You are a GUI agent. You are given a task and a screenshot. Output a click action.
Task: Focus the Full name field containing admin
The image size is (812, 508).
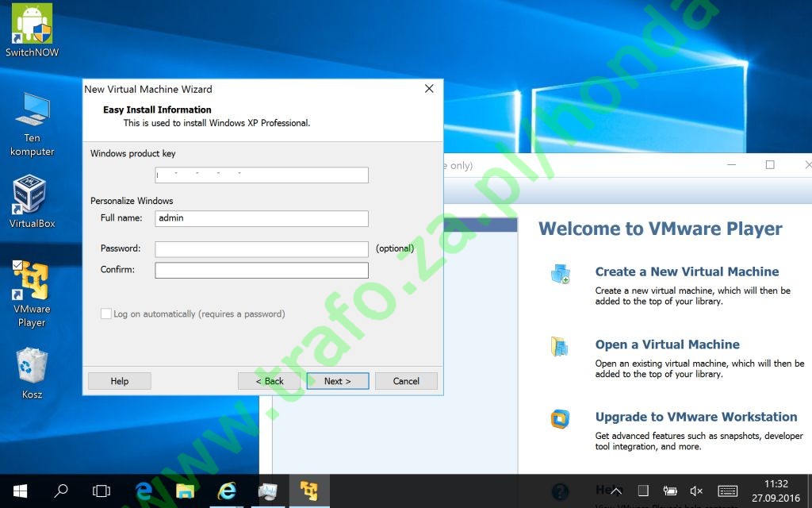click(262, 218)
